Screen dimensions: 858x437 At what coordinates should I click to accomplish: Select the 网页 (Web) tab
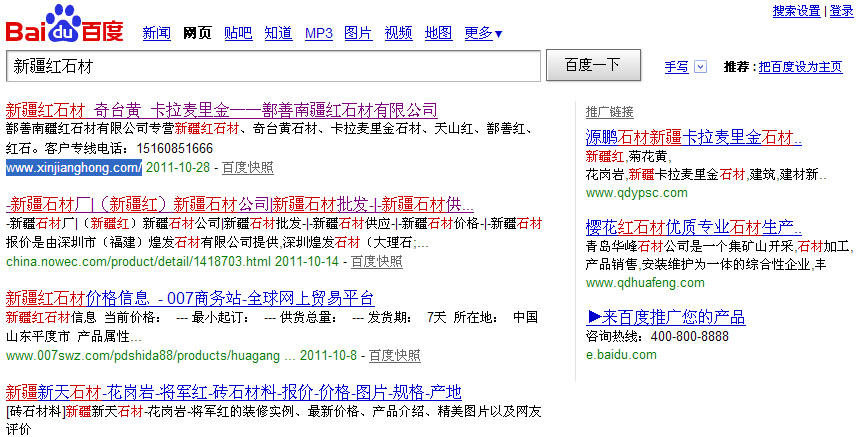[197, 33]
